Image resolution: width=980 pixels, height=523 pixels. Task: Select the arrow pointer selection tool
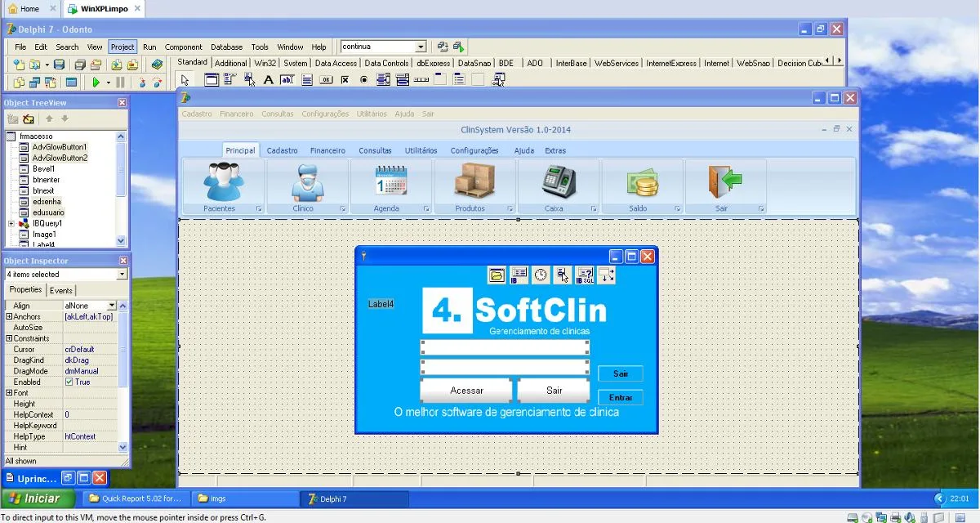click(x=185, y=80)
